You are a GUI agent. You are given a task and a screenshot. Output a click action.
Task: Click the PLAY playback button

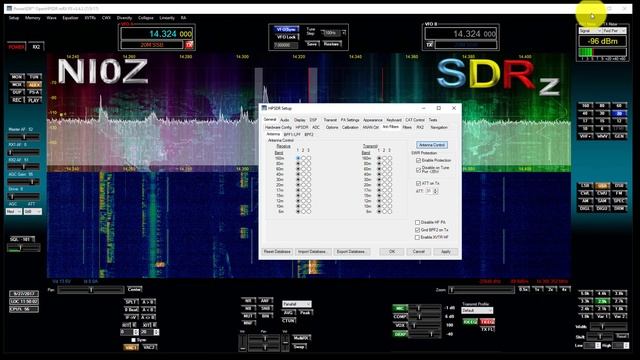click(34, 100)
